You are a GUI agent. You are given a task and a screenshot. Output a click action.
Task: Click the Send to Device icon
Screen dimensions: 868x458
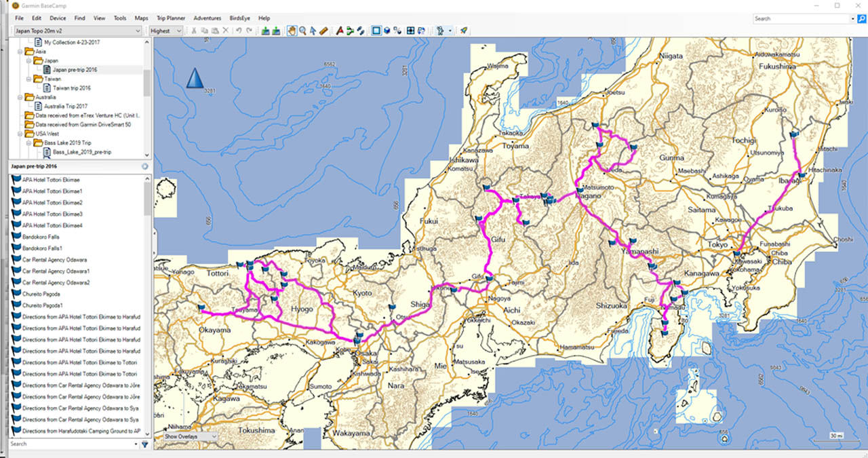point(265,31)
